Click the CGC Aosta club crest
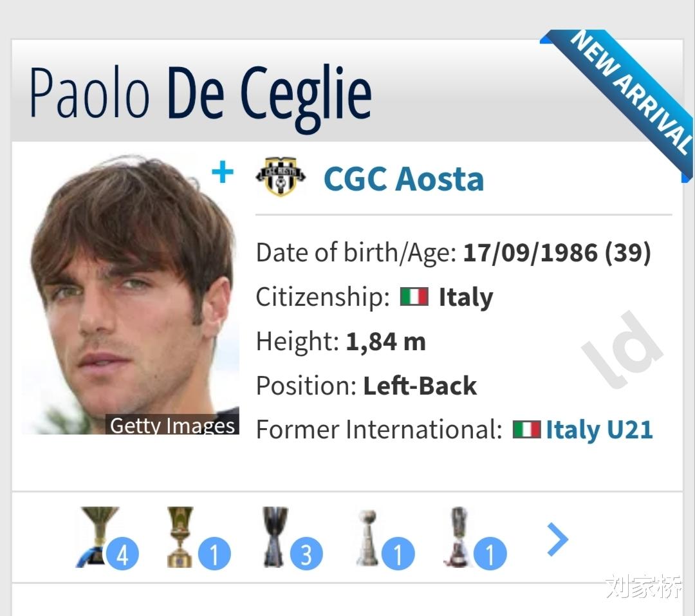This screenshot has height=616, width=695. pyautogui.click(x=281, y=176)
